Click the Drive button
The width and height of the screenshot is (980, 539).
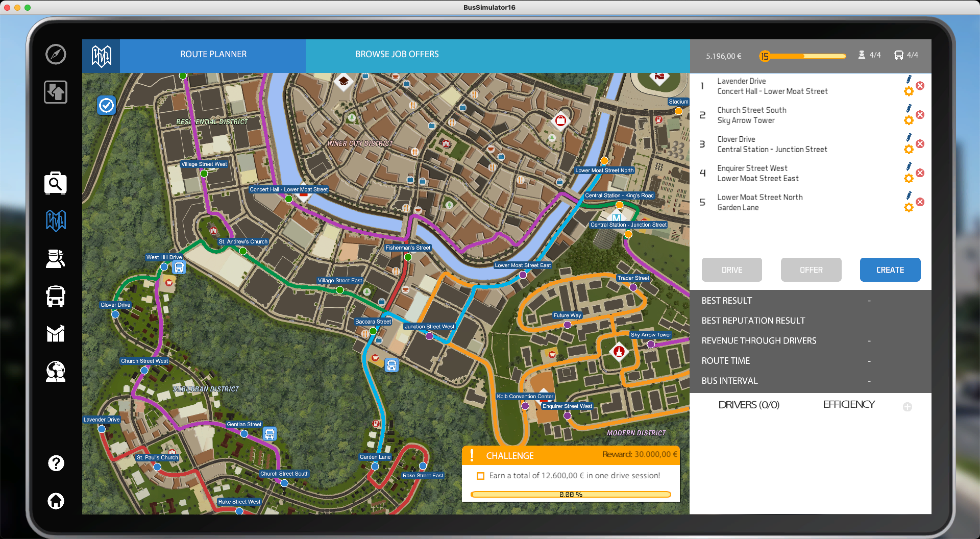coord(731,270)
